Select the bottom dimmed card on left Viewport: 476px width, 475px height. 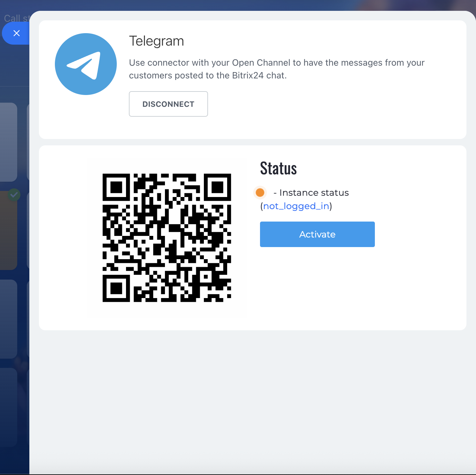(x=8, y=407)
